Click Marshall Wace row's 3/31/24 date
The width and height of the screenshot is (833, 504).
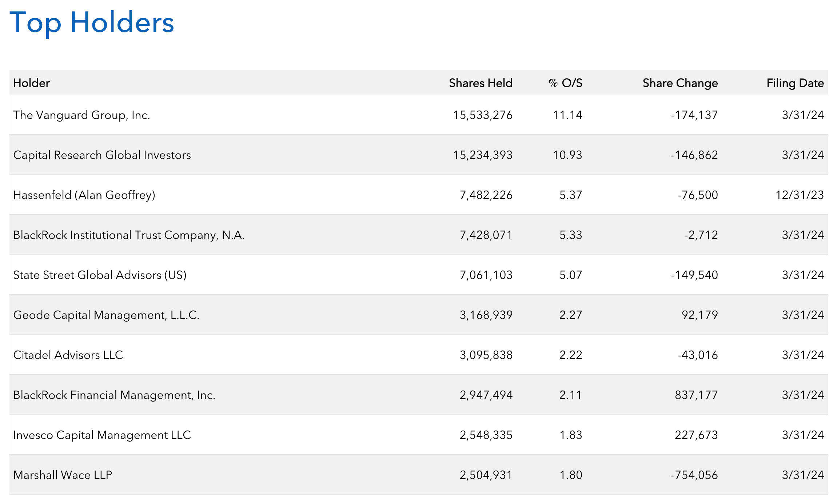(x=803, y=475)
